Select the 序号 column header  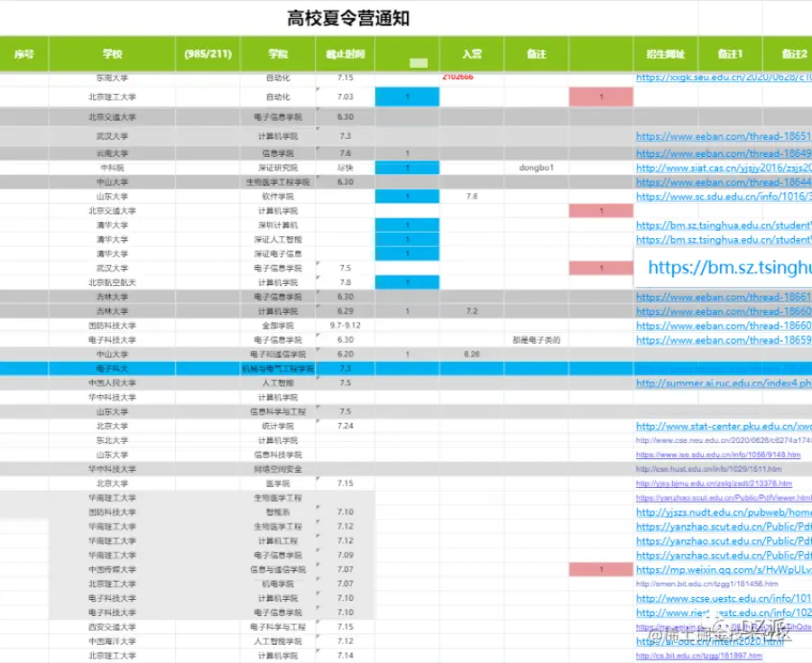click(23, 54)
